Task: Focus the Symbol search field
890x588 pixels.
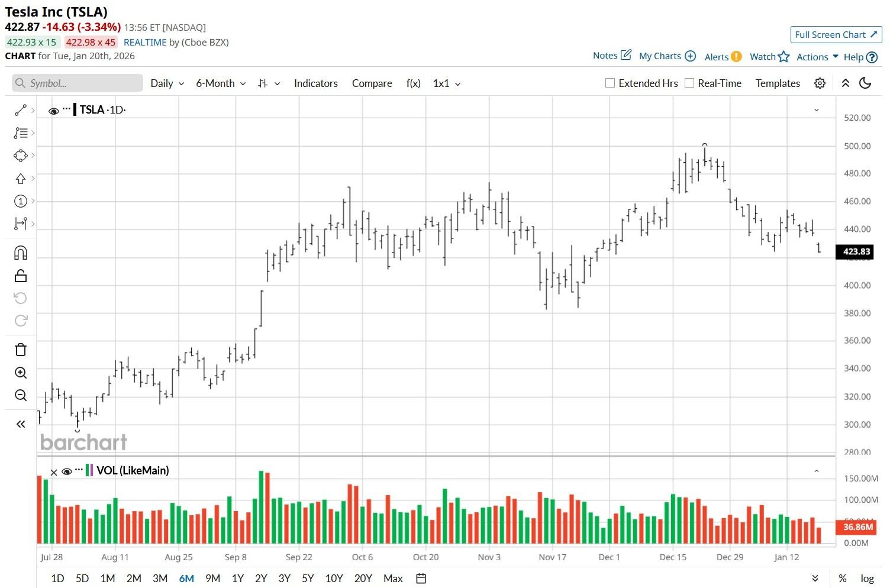Action: point(78,83)
